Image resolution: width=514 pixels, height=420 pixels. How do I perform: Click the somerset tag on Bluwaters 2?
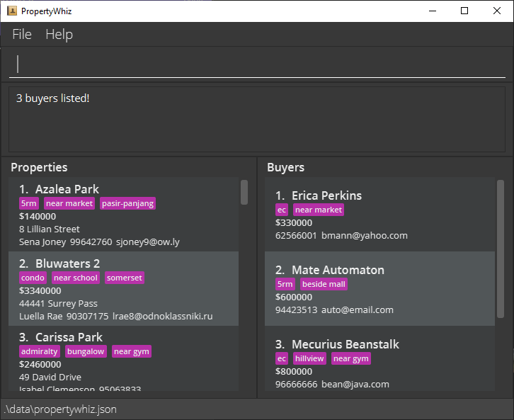(x=124, y=278)
